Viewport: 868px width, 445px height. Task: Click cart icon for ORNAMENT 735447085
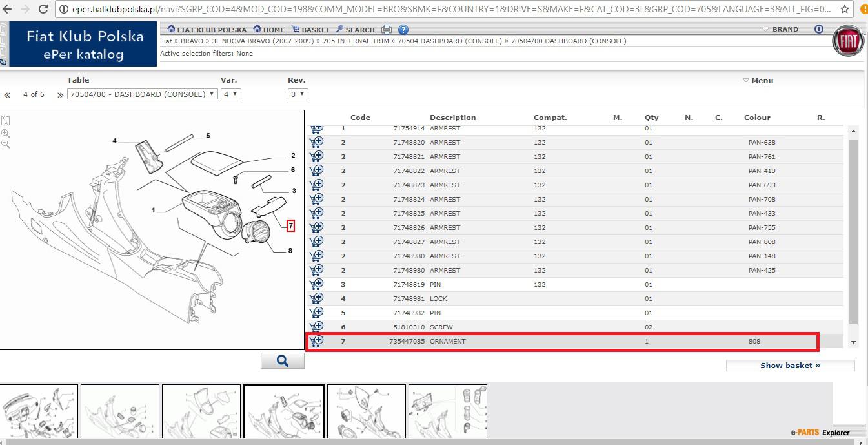pyautogui.click(x=317, y=341)
